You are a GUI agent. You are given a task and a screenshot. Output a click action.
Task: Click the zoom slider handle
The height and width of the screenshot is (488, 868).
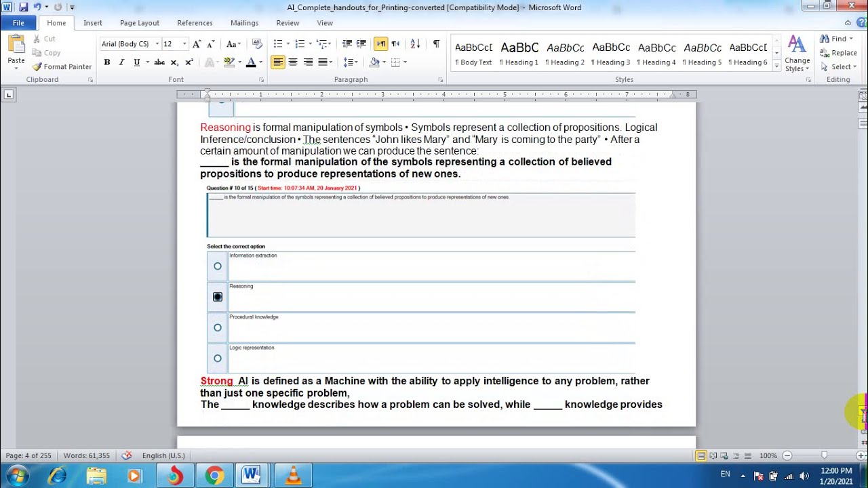(824, 455)
